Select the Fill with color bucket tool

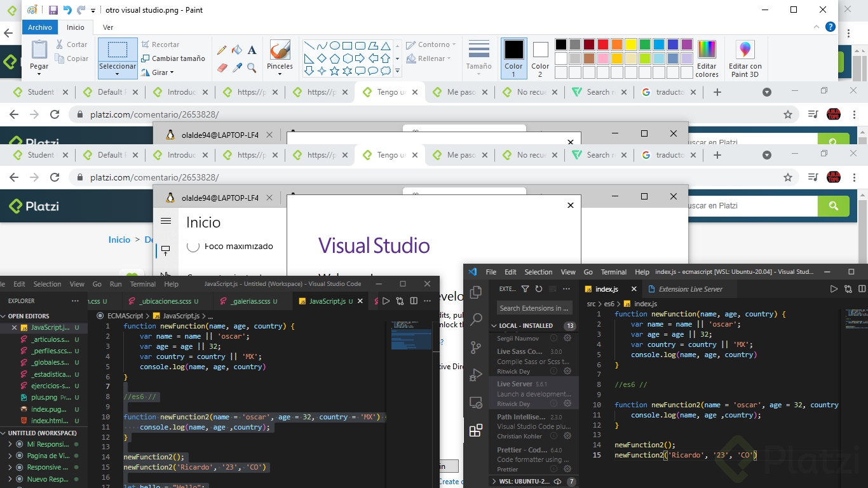[x=237, y=50]
